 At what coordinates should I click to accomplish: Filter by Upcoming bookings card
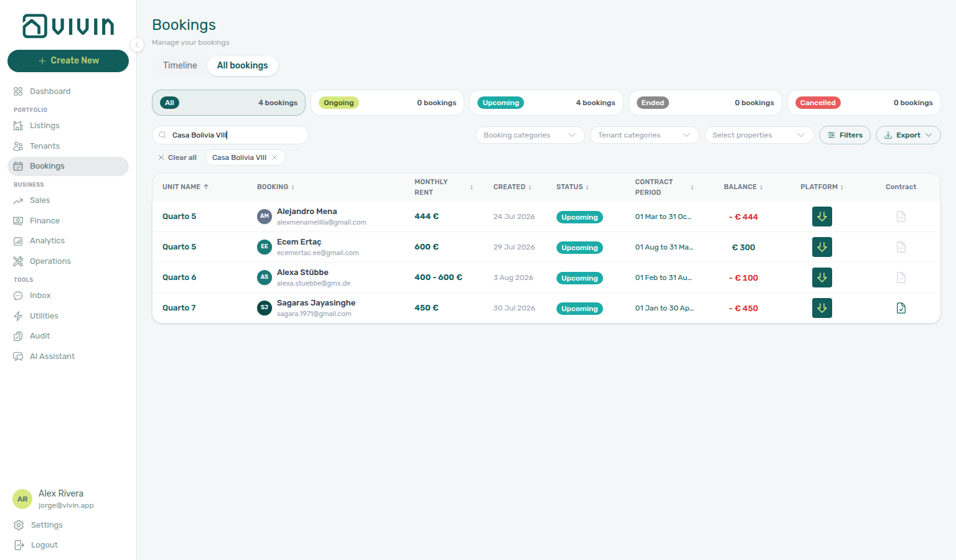click(546, 103)
